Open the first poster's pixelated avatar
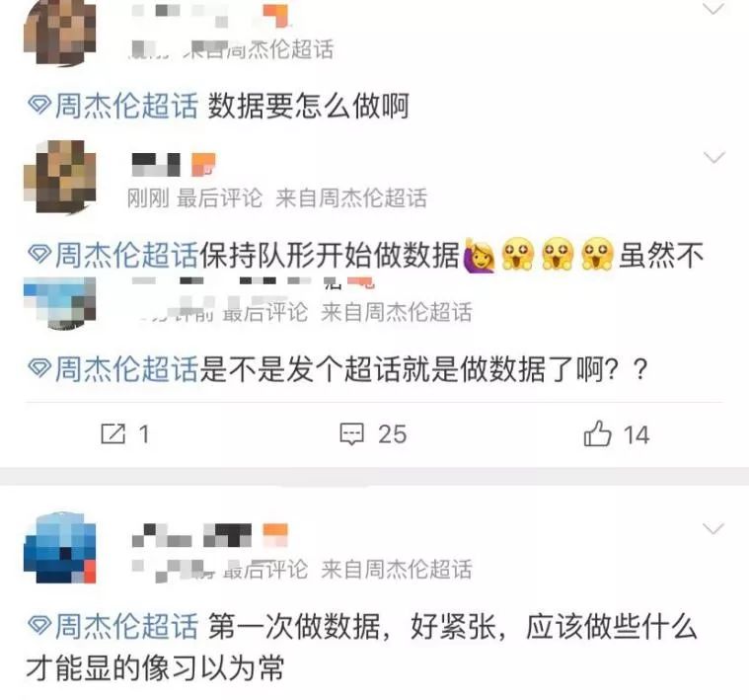 coord(60,33)
